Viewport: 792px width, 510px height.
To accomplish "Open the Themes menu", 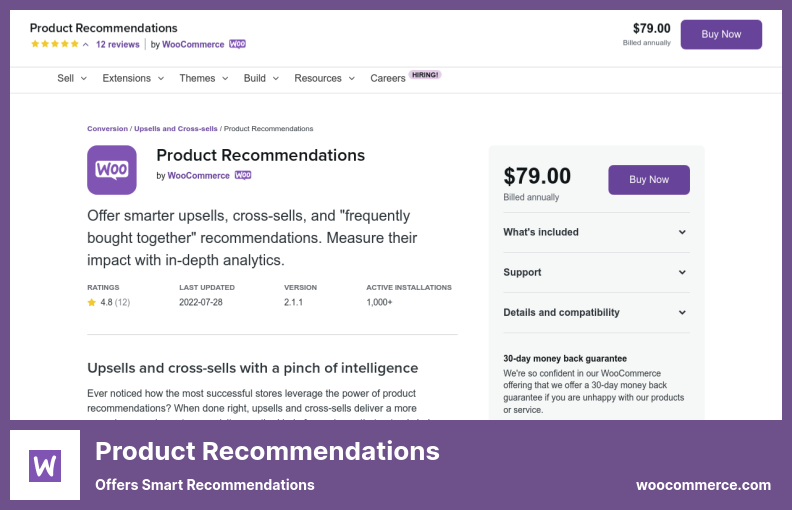I will pos(203,78).
